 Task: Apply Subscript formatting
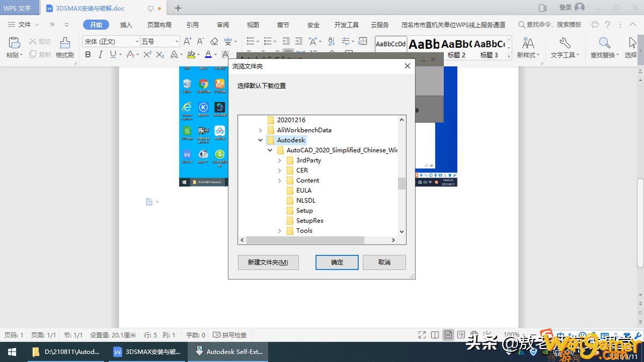pyautogui.click(x=160, y=55)
